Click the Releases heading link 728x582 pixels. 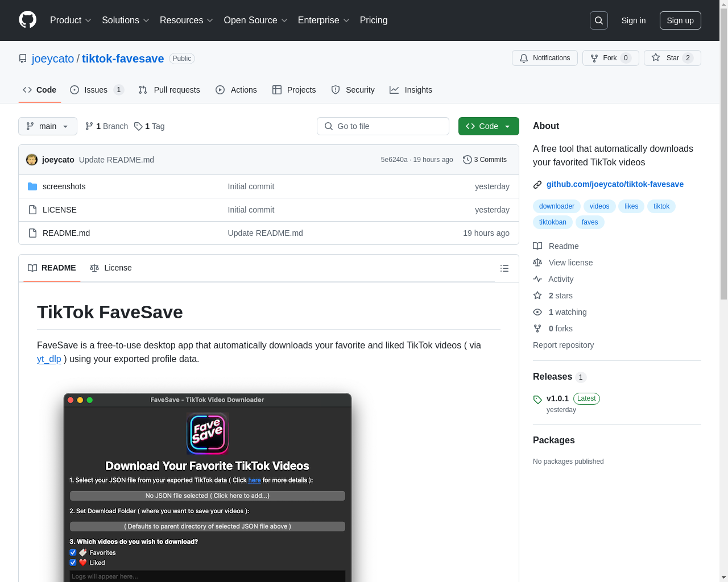[552, 376]
